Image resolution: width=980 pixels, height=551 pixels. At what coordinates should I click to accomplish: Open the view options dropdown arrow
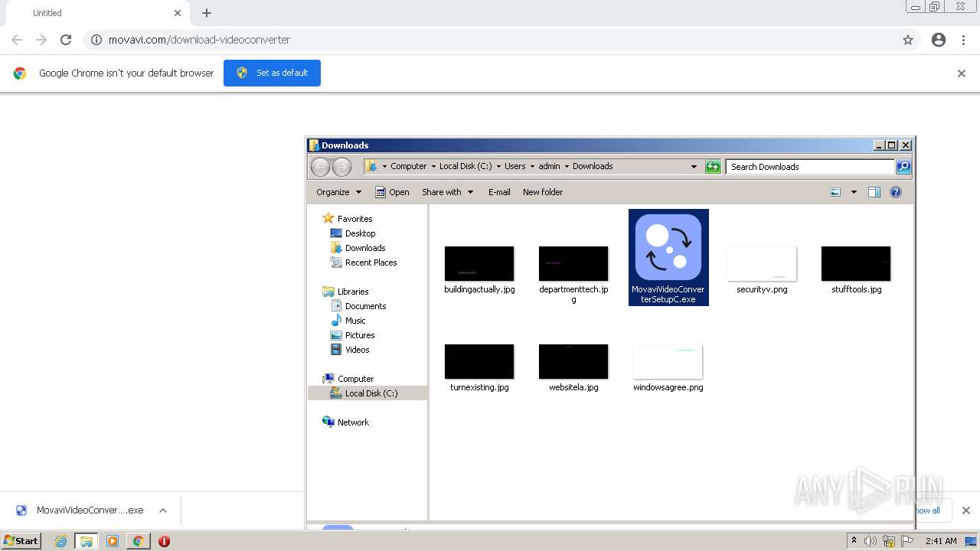[854, 192]
